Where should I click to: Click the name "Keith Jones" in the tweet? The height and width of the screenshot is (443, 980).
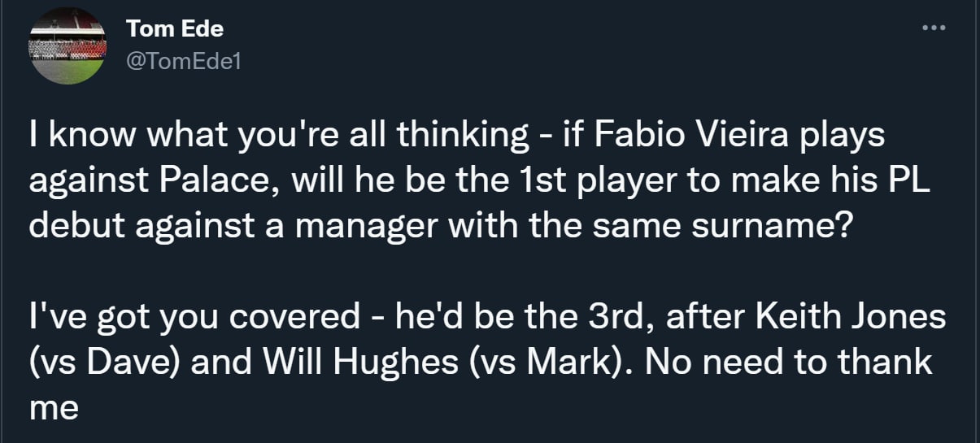tap(851, 316)
